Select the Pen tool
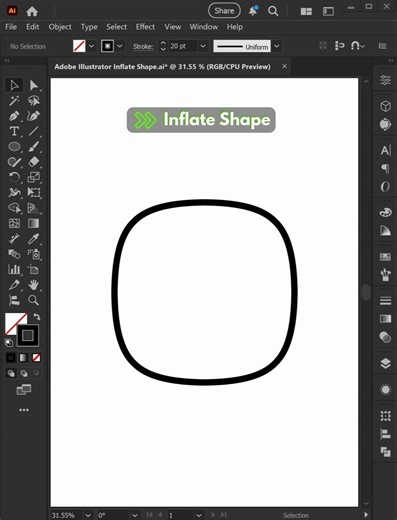 [x=14, y=116]
